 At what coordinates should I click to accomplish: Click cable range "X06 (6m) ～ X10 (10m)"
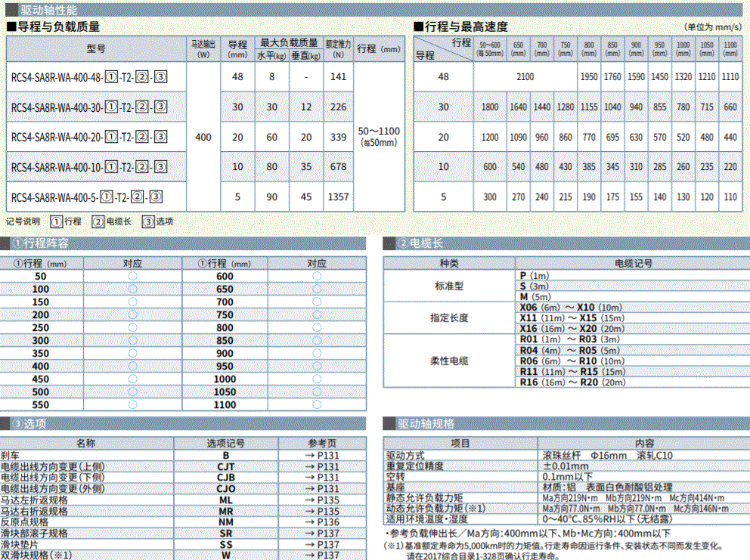571,308
